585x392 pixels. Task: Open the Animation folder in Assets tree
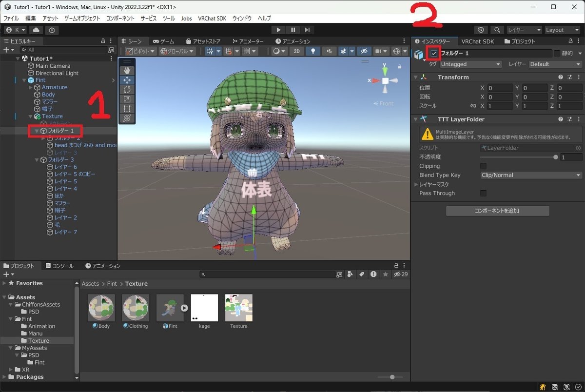[41, 326]
